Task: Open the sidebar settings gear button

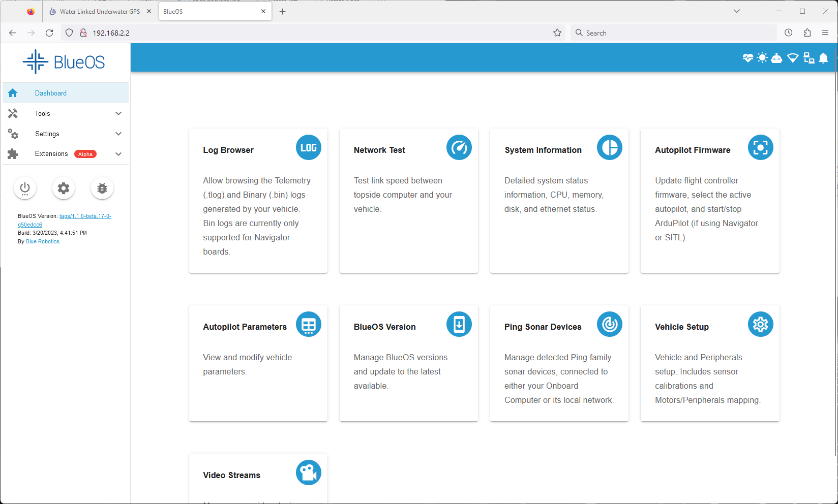Action: 64,188
